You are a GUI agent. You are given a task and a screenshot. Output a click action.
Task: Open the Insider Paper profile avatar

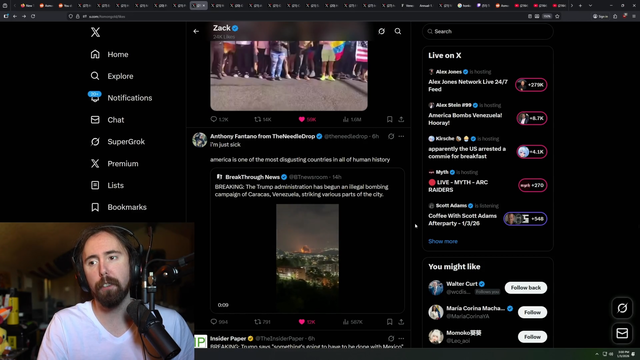pyautogui.click(x=200, y=341)
